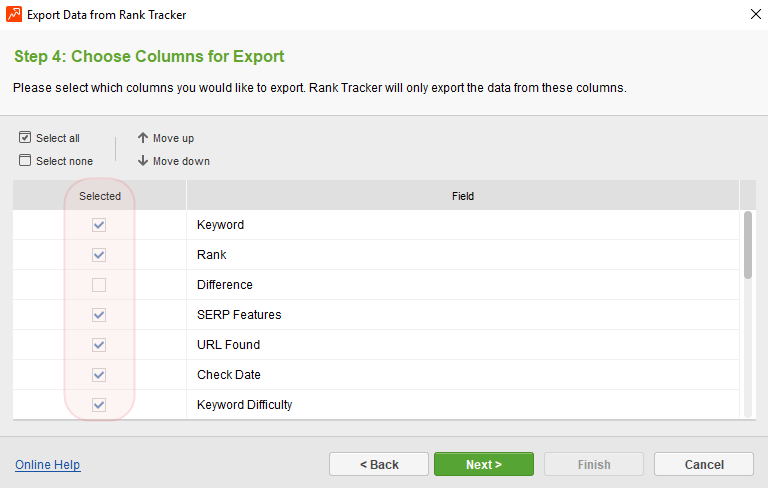Cancel the export wizard
Screen dimensions: 768x488
coord(704,464)
